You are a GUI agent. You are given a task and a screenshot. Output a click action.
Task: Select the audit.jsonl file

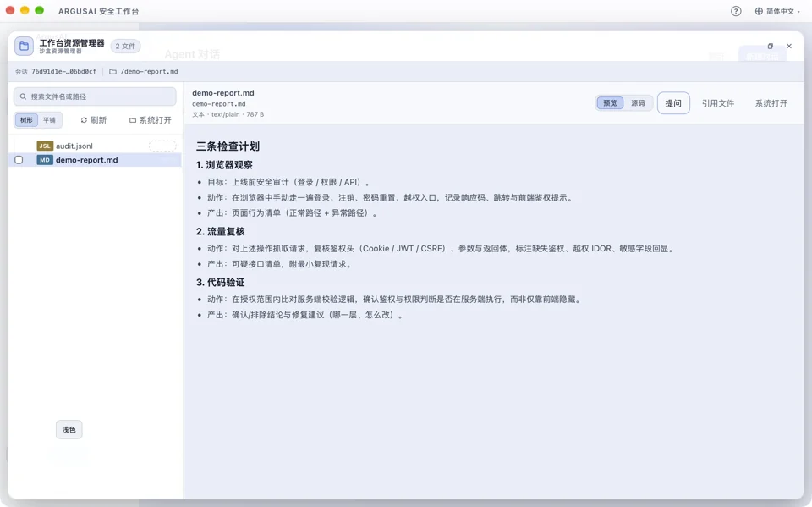[x=95, y=146]
